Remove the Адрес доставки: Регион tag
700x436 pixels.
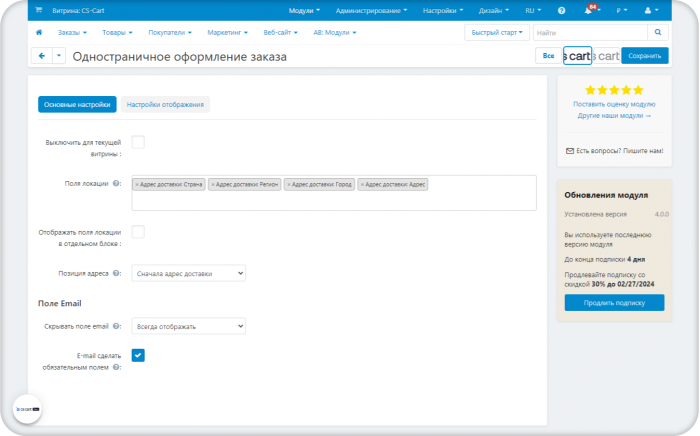[x=212, y=184]
